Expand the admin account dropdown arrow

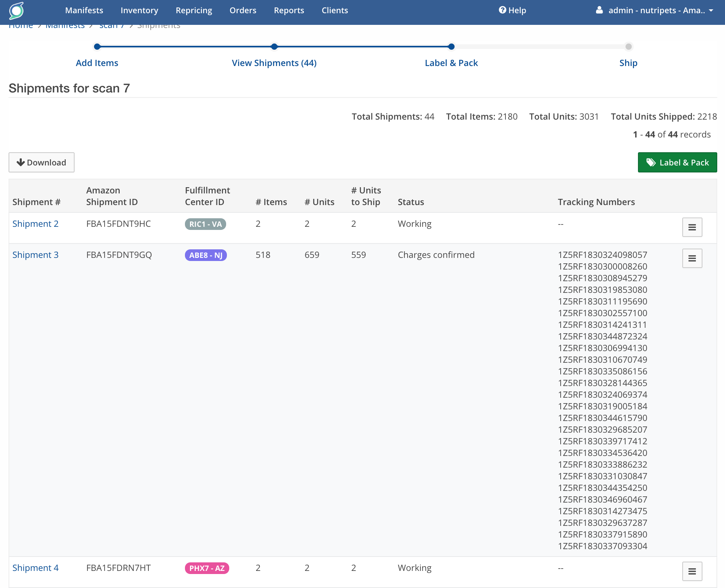[711, 10]
